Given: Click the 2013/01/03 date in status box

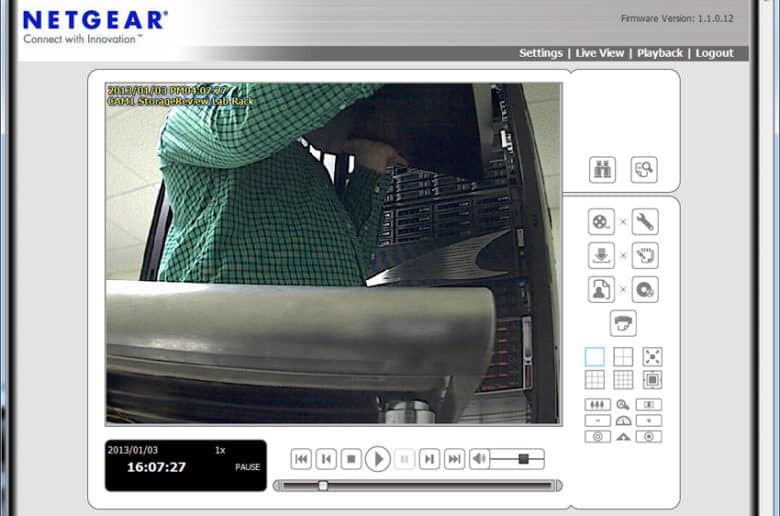Looking at the screenshot, I should 133,450.
